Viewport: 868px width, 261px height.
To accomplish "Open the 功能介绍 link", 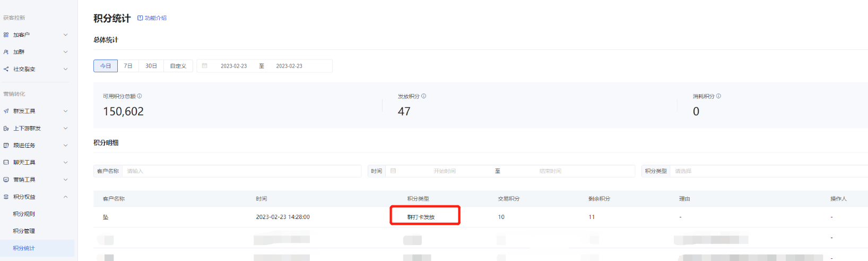I will (155, 18).
